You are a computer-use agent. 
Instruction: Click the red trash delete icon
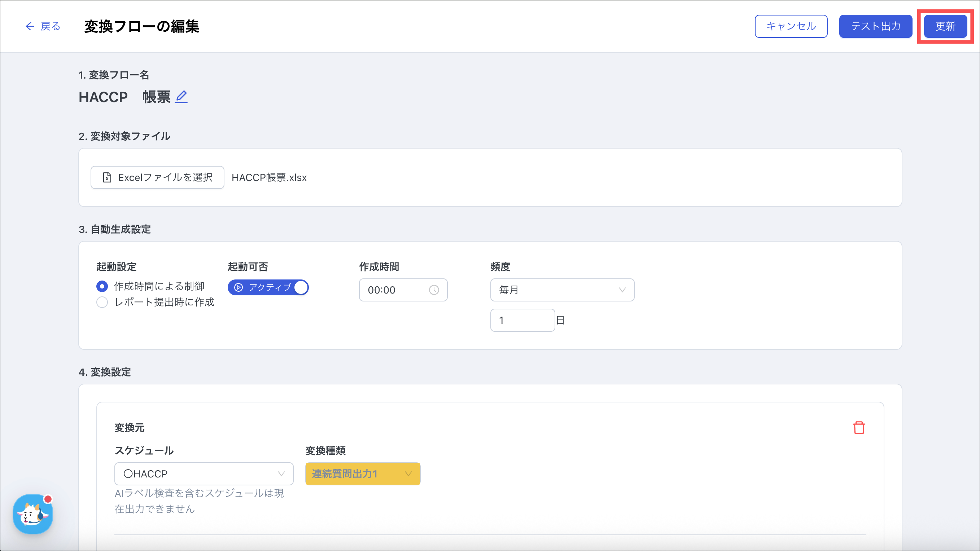click(859, 428)
